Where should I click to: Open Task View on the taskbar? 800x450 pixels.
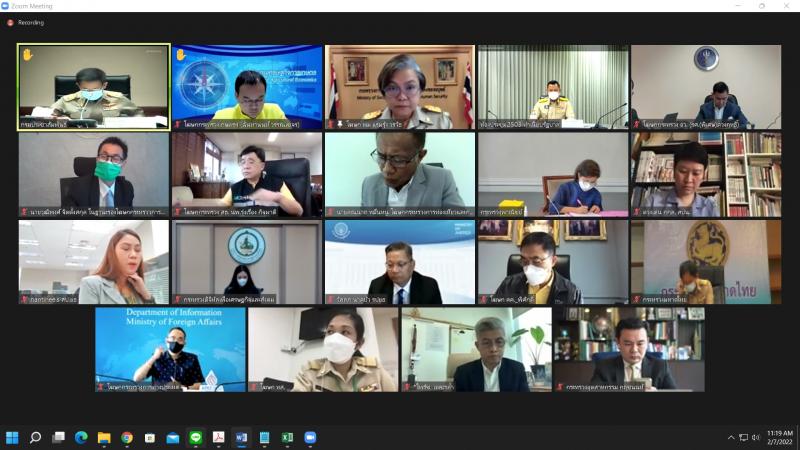tap(59, 438)
